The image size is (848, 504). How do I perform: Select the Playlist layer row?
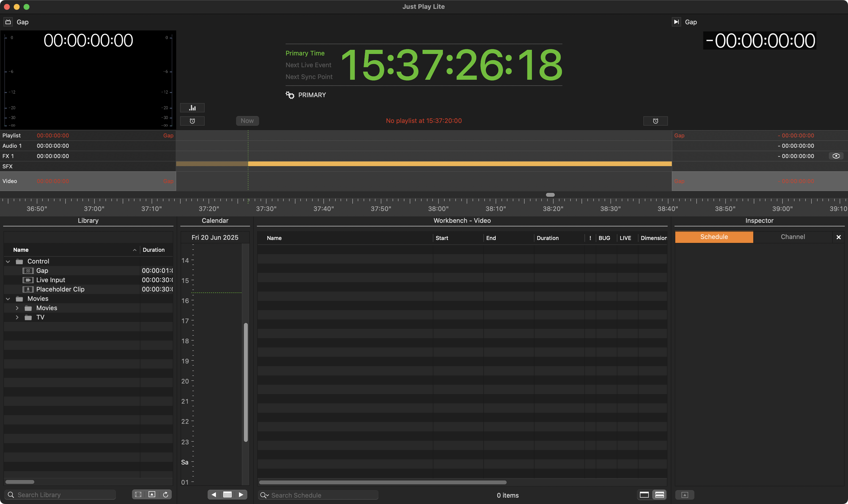coord(88,135)
